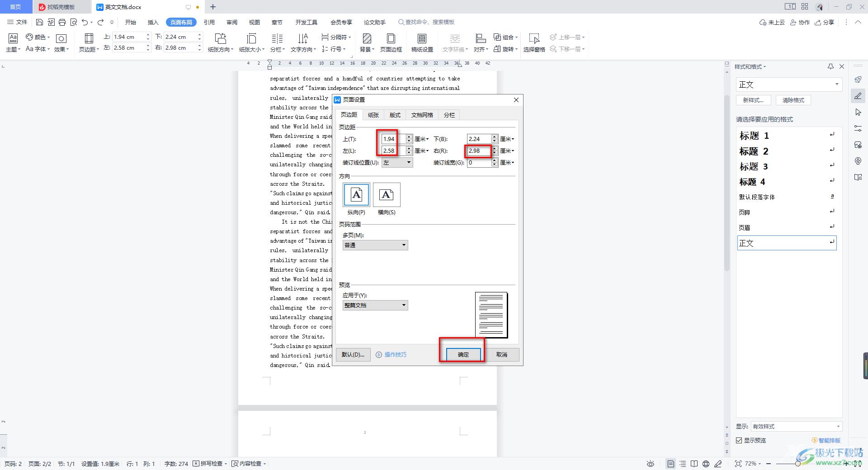Viewport: 868px width, 470px height.
Task: Undo the last action
Action: 85,22
